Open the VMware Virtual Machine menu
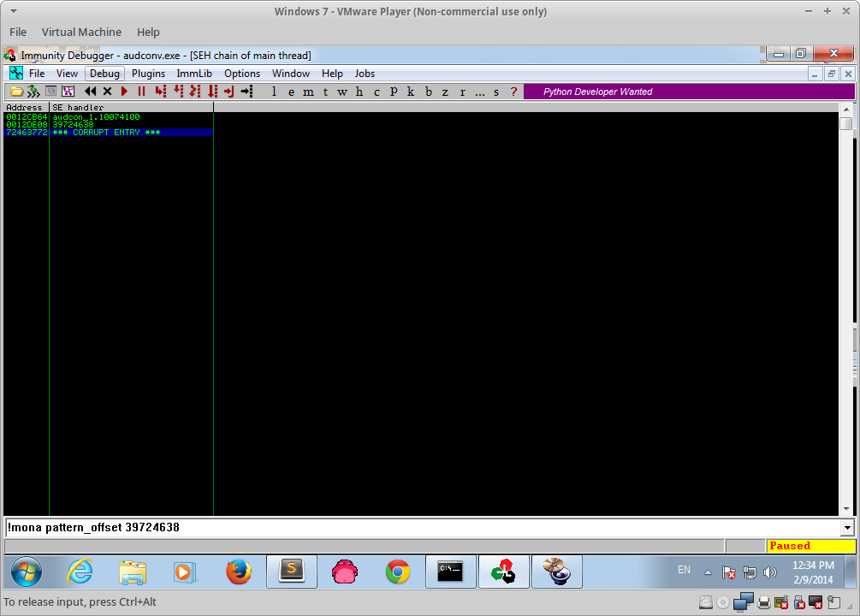 (82, 33)
